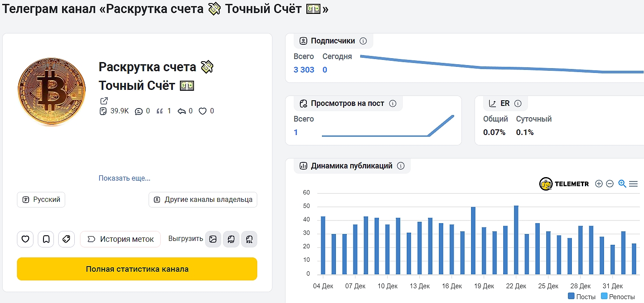Screen dimensions: 644x303
Task: Click the bookmark icon button
Action: [46, 239]
